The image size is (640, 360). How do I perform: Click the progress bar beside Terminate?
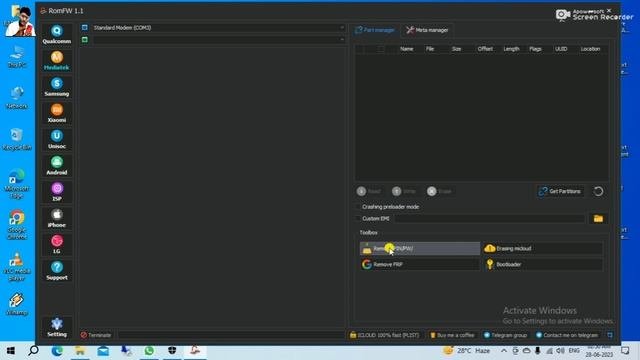tap(231, 335)
